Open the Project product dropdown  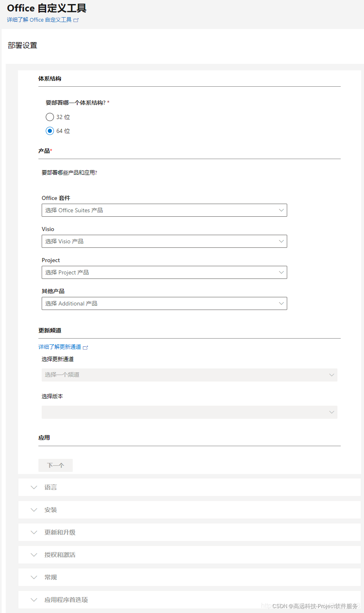point(164,272)
